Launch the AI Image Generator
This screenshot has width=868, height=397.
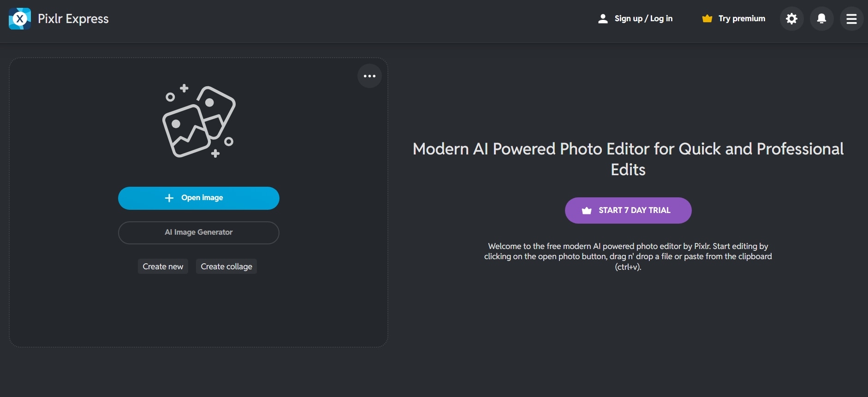pyautogui.click(x=199, y=232)
